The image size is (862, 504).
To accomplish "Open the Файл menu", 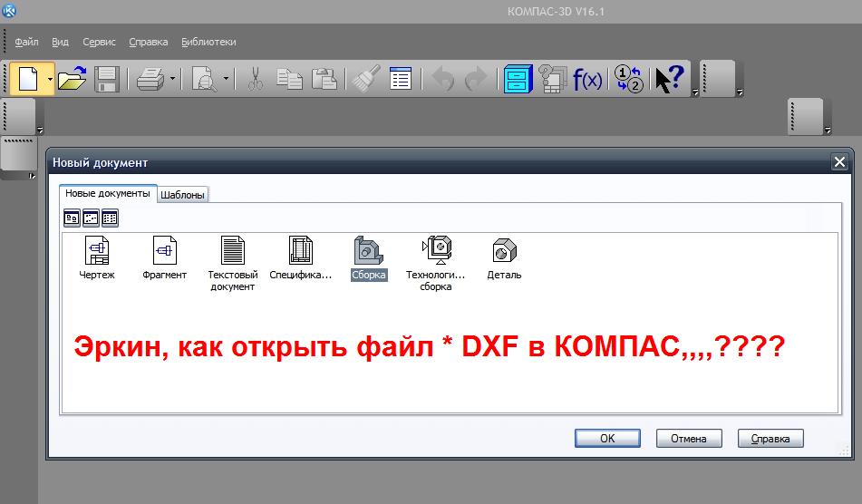I will click(x=26, y=42).
